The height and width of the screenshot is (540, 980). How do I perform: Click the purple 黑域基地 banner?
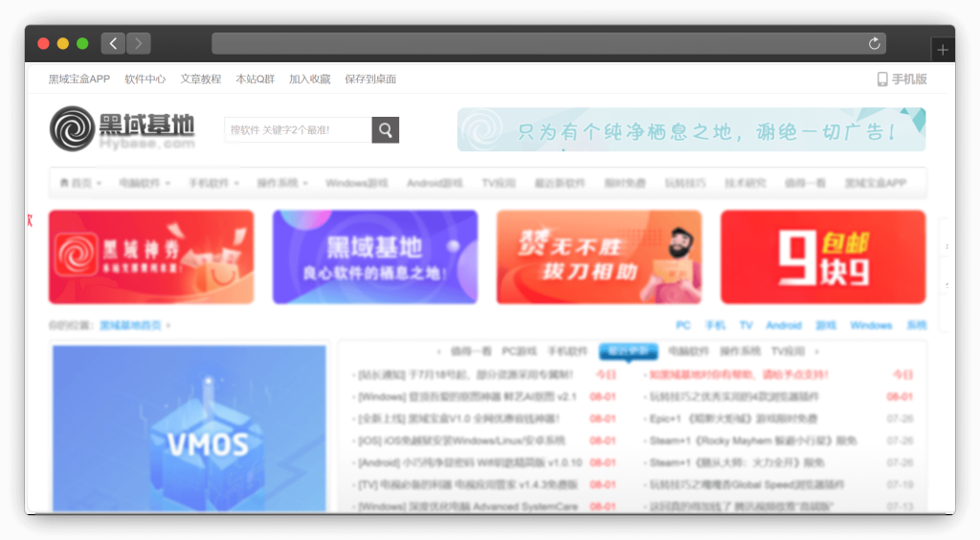pyautogui.click(x=375, y=257)
